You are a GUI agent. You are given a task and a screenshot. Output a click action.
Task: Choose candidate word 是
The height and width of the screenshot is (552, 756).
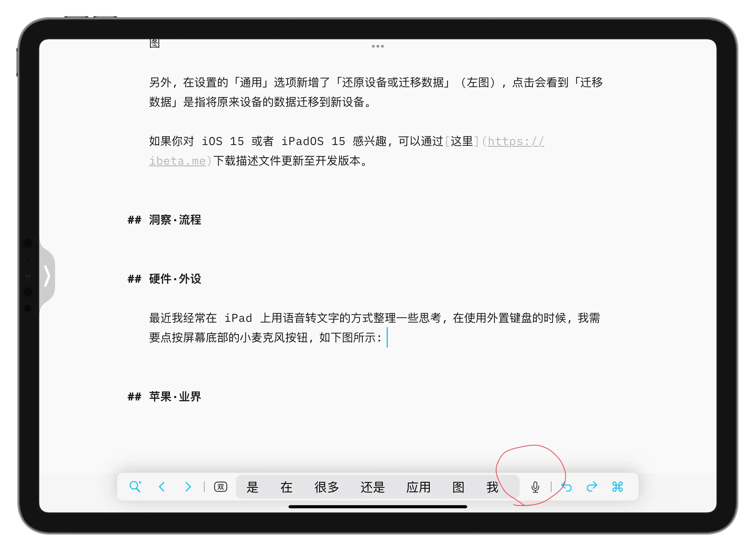(x=252, y=487)
